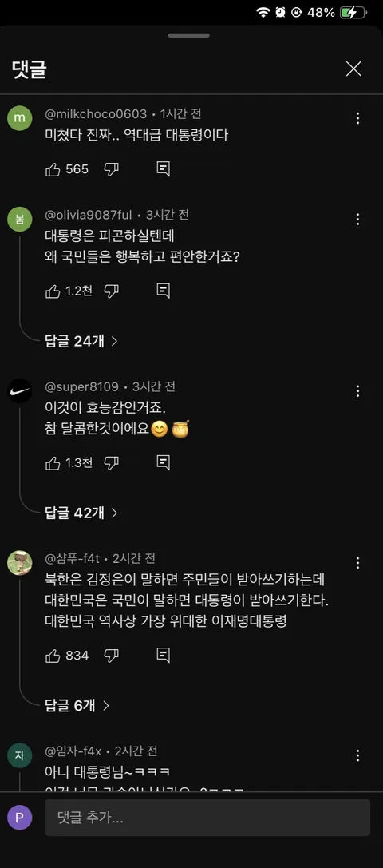The width and height of the screenshot is (383, 868).
Task: Open more options for @super8109 comment
Action: [358, 390]
